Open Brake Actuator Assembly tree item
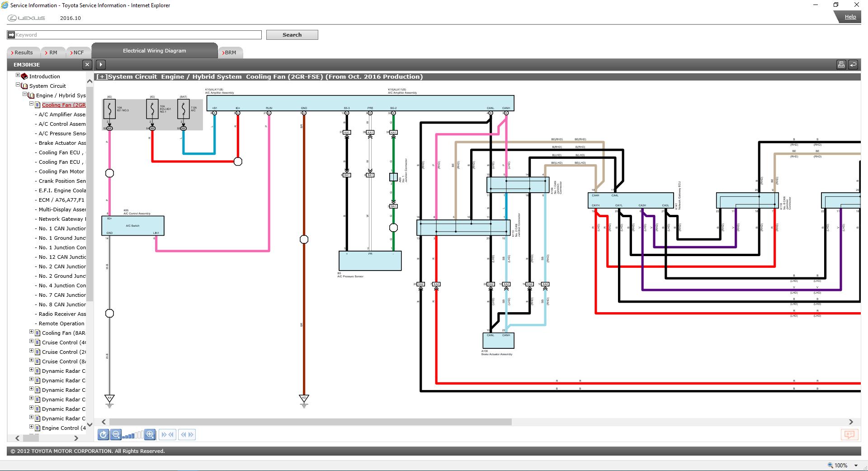This screenshot has width=868, height=471. point(62,143)
